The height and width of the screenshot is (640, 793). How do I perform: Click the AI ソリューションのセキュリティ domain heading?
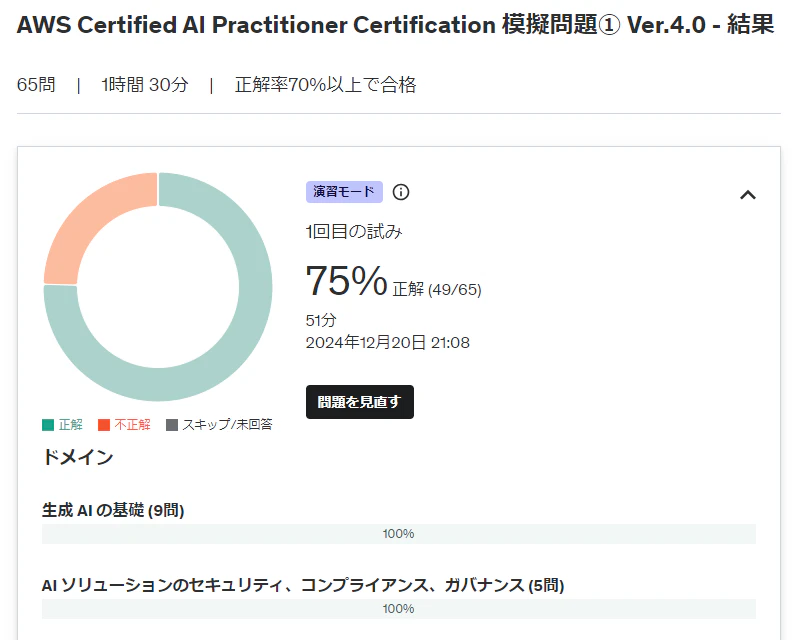tap(303, 585)
